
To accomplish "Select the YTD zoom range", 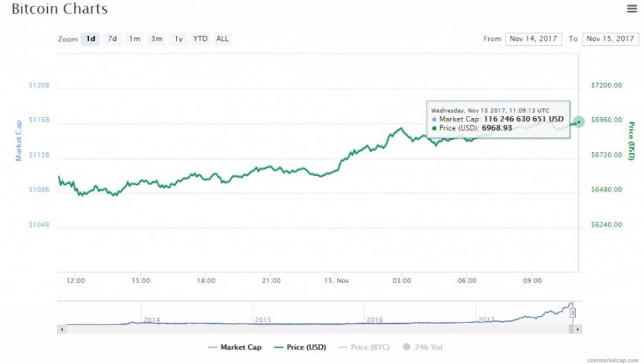I will (x=200, y=39).
